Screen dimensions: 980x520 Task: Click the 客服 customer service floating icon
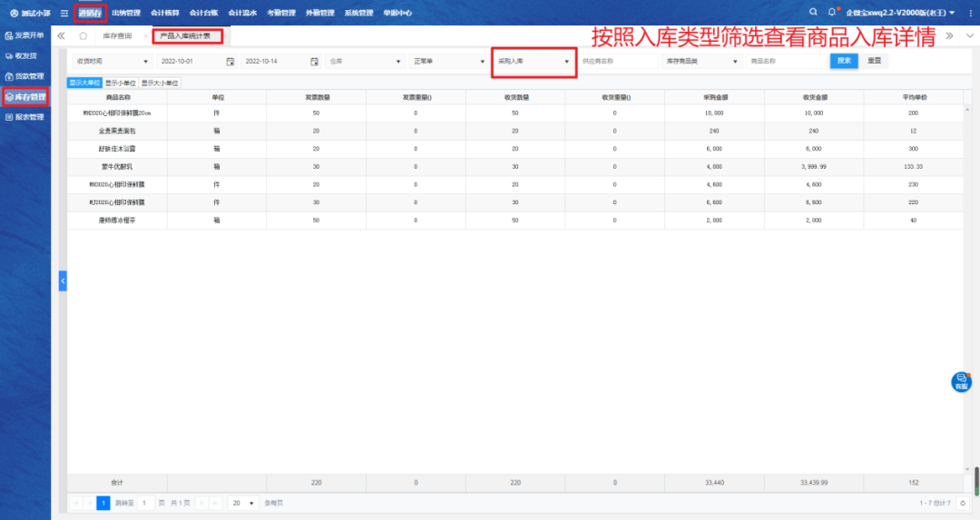(x=961, y=381)
